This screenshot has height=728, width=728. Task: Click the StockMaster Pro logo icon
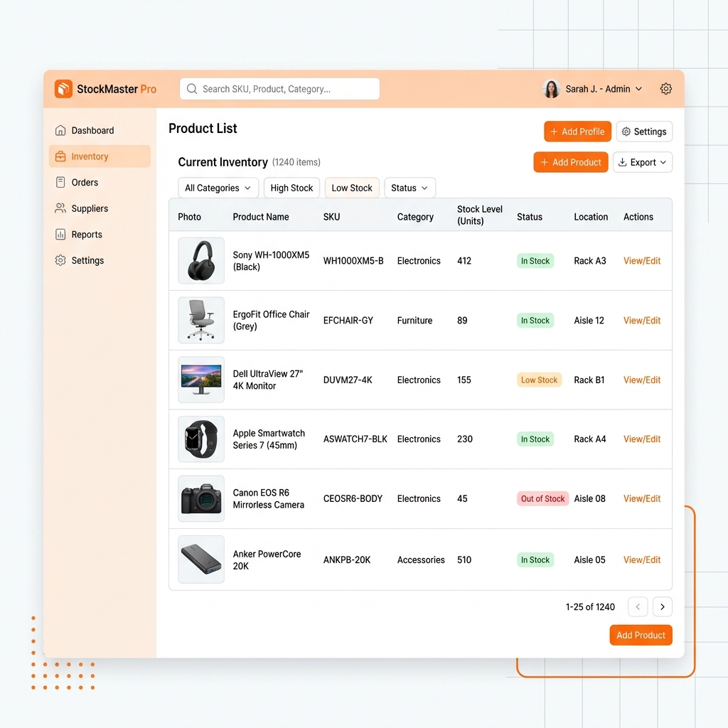(x=63, y=89)
